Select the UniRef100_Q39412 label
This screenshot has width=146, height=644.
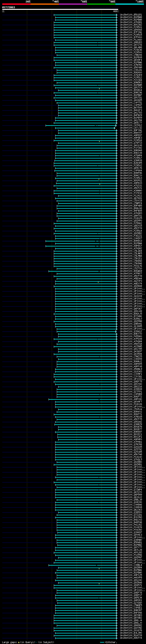click(x=131, y=331)
